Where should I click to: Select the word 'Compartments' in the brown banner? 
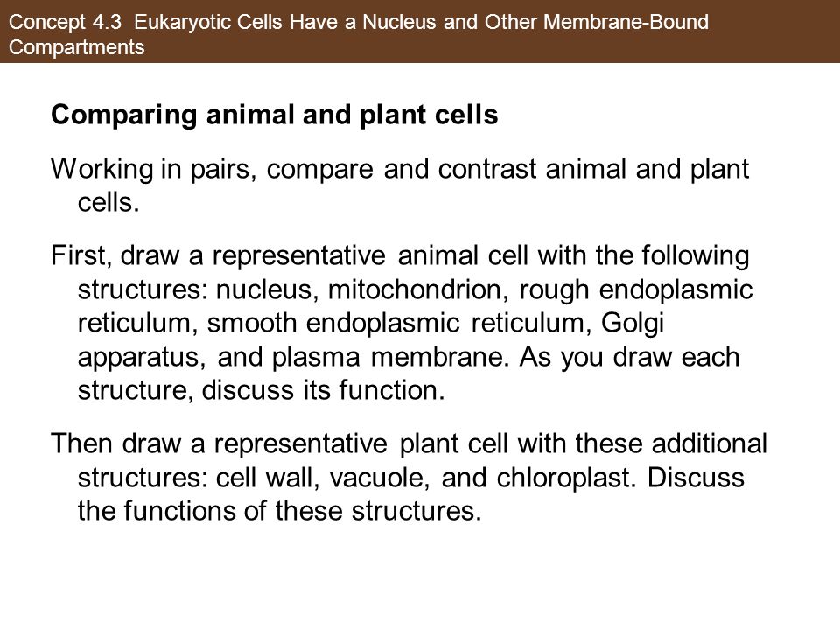click(77, 47)
